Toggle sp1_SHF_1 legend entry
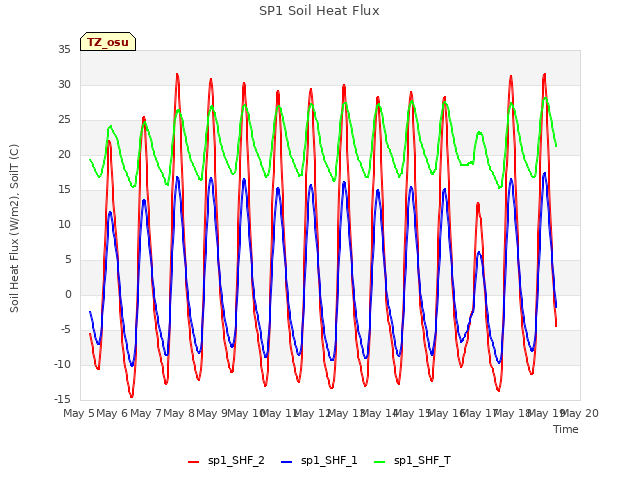 [319, 461]
